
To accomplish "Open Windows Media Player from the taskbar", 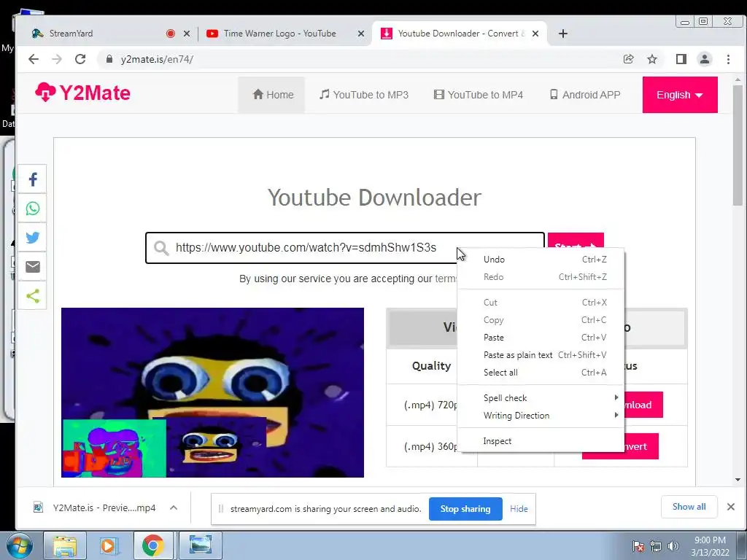I will click(109, 545).
